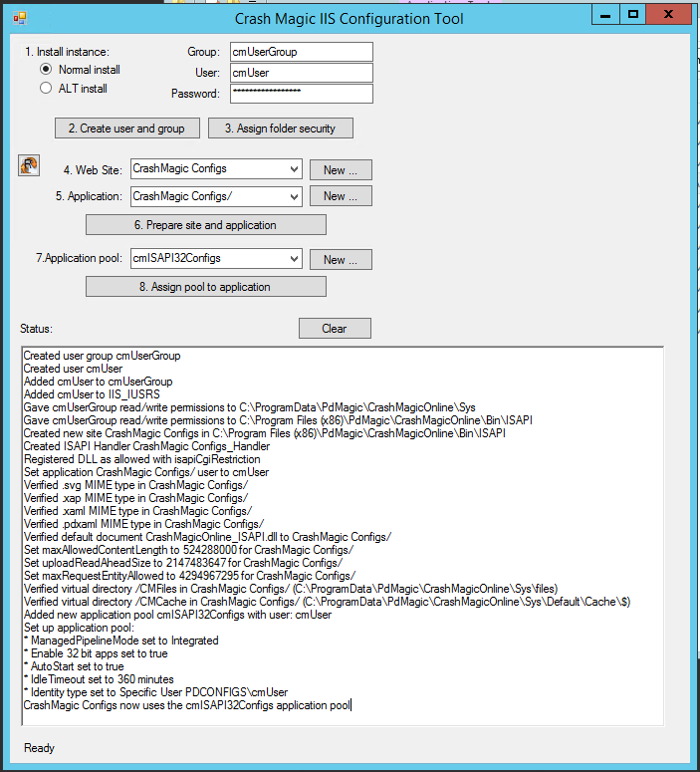Image resolution: width=700 pixels, height=772 pixels.
Task: Click 'Verified .svg MIME type' log line
Action: coord(135,485)
